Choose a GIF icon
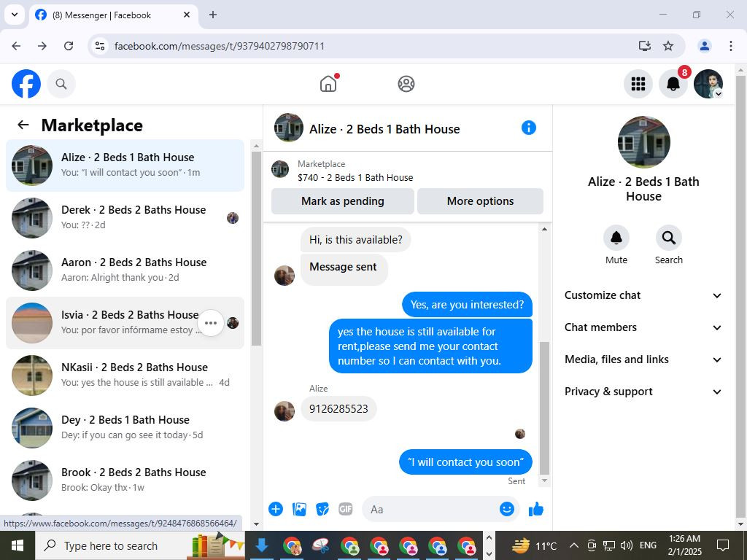747x560 pixels. (346, 509)
